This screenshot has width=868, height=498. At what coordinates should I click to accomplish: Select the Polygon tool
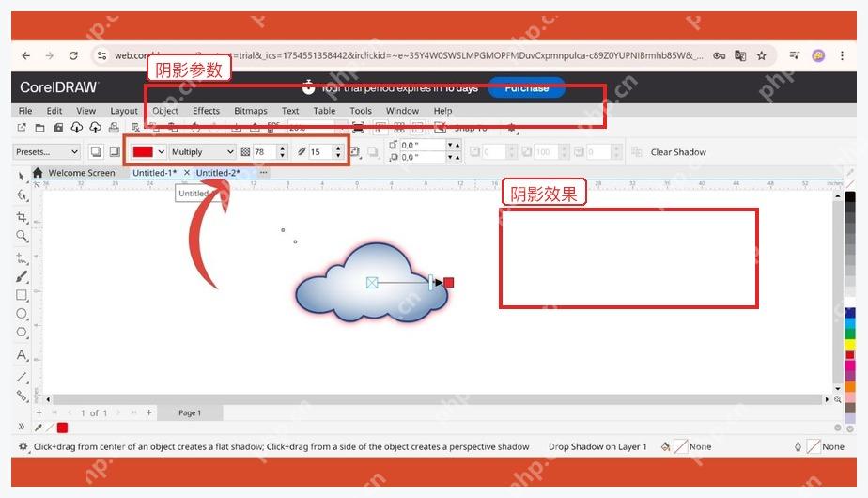[x=22, y=332]
